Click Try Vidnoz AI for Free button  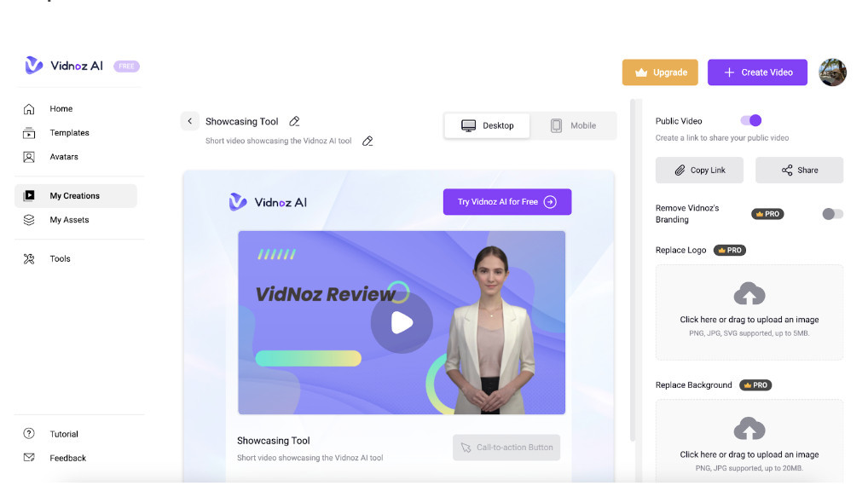(507, 202)
